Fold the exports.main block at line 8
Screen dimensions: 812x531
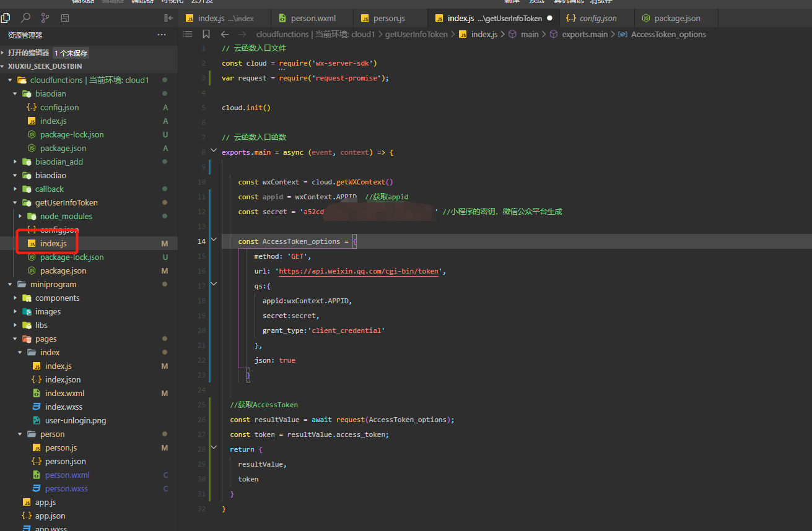coord(214,150)
